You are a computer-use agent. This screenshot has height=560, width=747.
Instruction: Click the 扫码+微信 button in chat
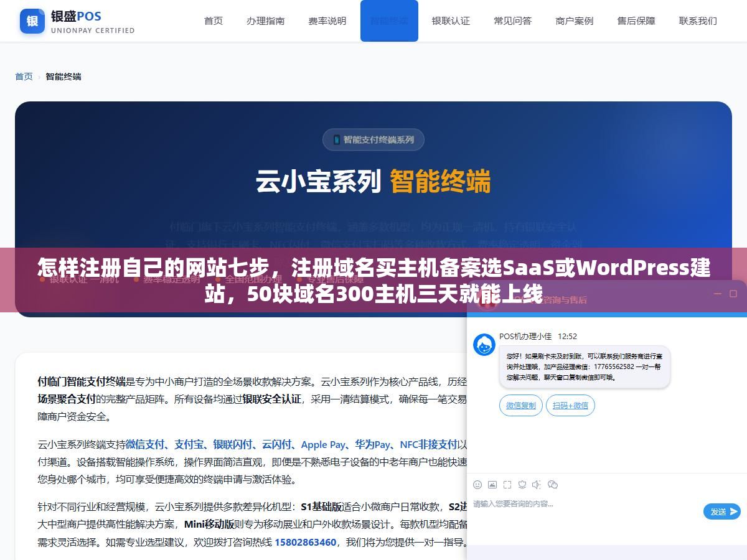[571, 406]
